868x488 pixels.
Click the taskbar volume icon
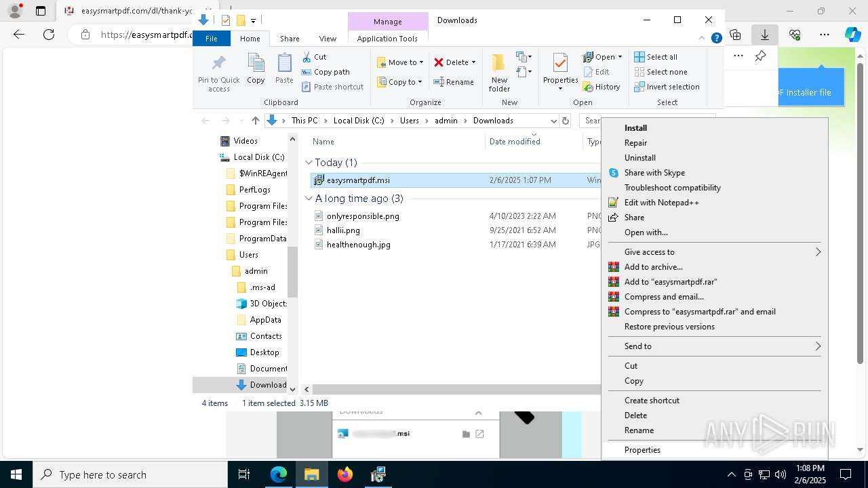(x=780, y=474)
